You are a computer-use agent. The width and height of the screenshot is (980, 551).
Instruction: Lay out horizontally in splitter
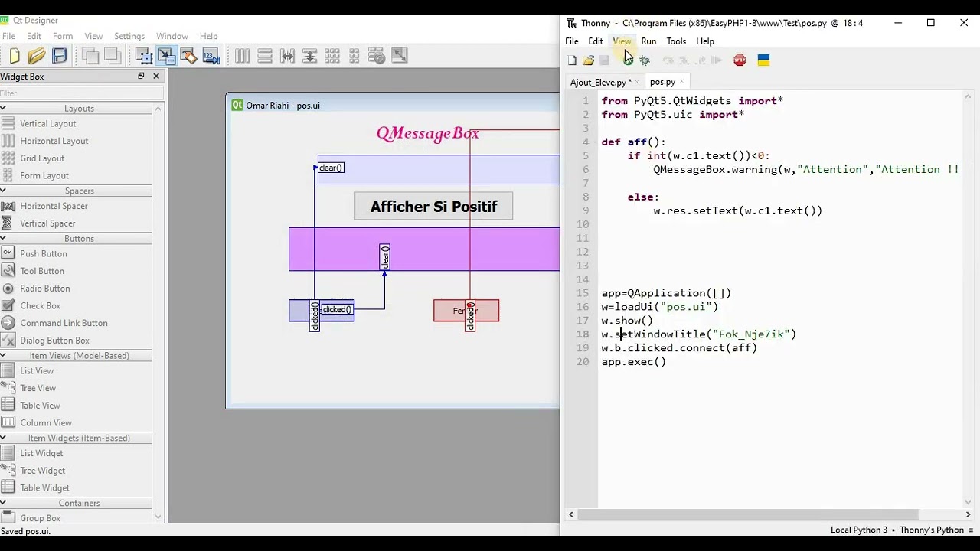tap(287, 55)
